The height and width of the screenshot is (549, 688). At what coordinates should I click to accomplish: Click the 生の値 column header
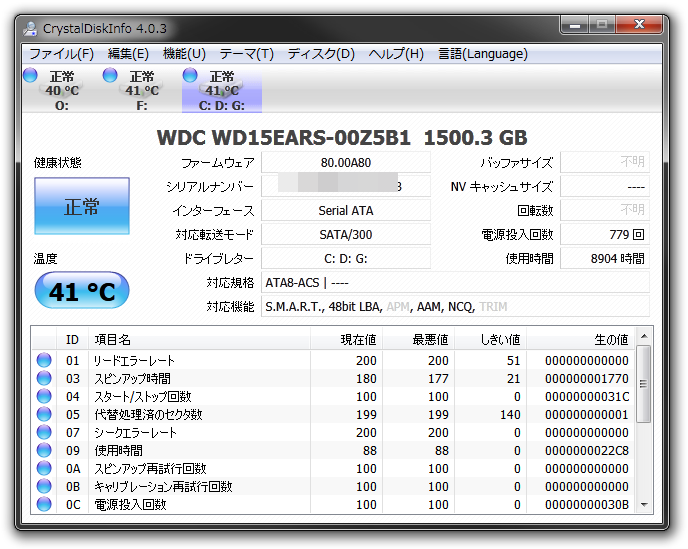(580, 339)
